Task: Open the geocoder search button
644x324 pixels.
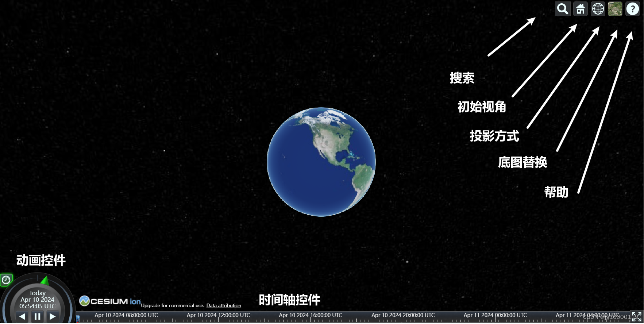Action: tap(563, 9)
